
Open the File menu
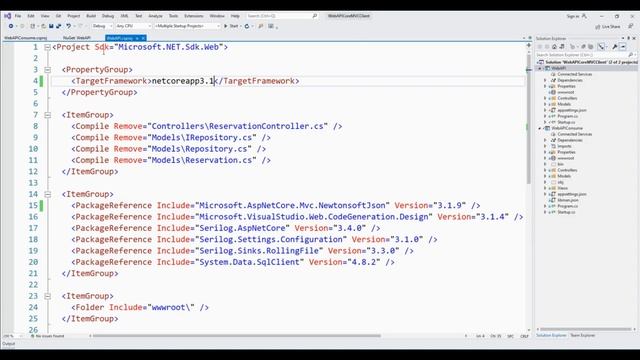[x=18, y=16]
